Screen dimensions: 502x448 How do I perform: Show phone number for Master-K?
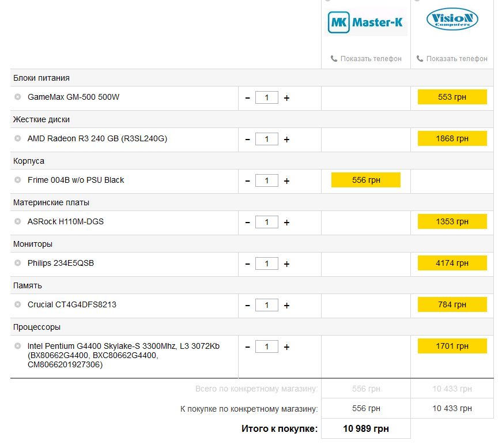click(x=366, y=59)
